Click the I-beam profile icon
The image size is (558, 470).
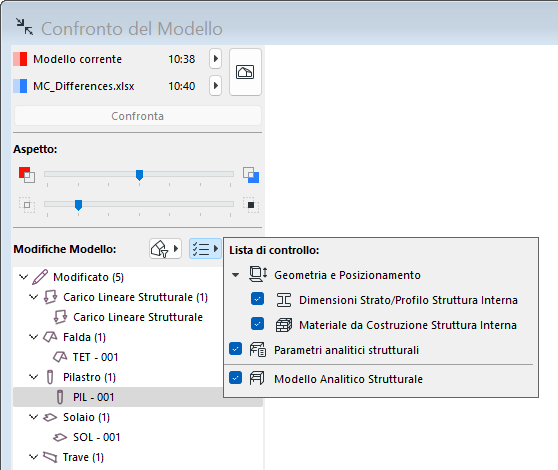pyautogui.click(x=284, y=300)
